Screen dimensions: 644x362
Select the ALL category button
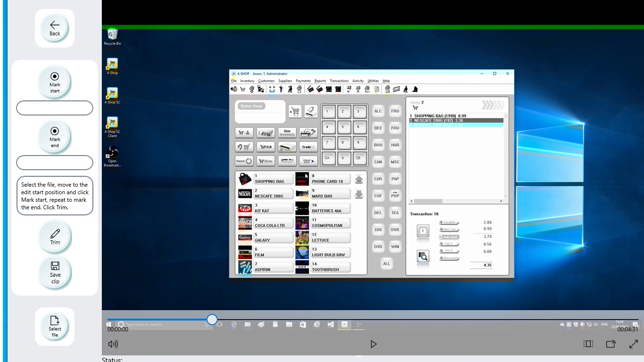point(387,264)
